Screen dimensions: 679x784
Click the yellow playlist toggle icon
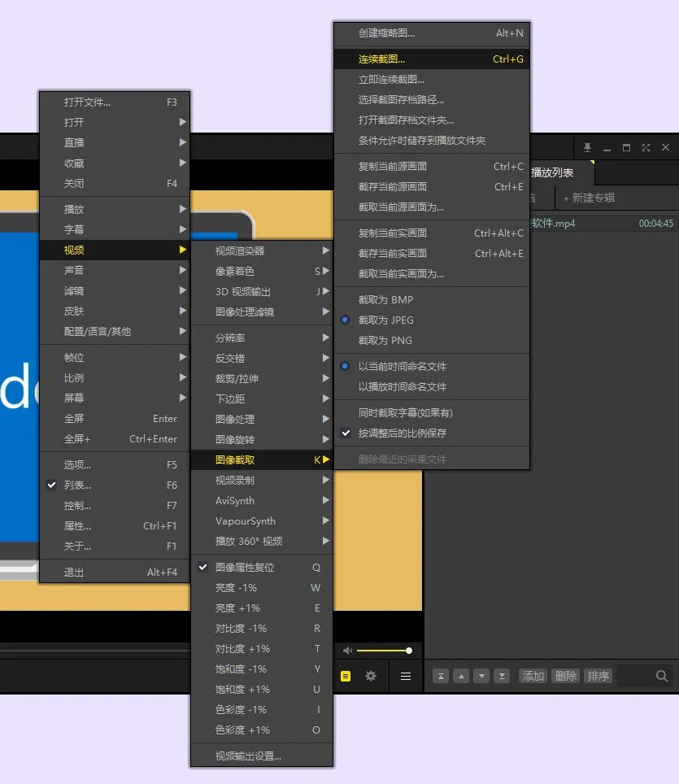pos(346,676)
